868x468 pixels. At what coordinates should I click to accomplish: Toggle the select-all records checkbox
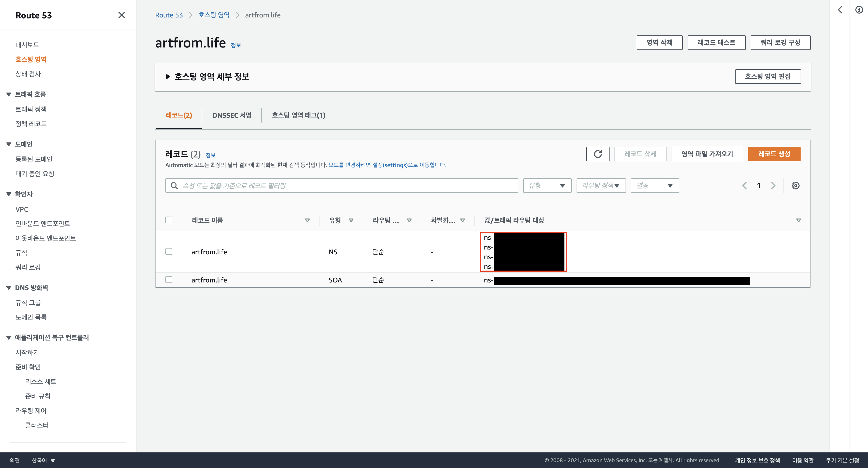click(169, 220)
